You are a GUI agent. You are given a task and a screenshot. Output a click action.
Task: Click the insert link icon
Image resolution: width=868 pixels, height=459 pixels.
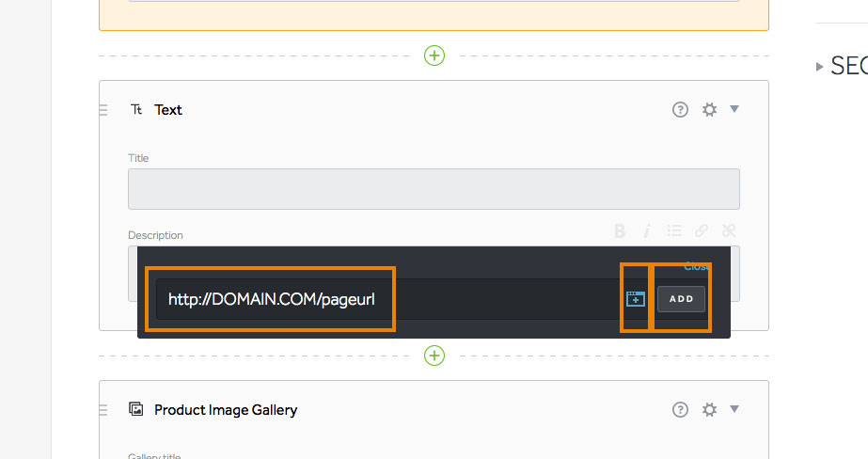pos(702,230)
